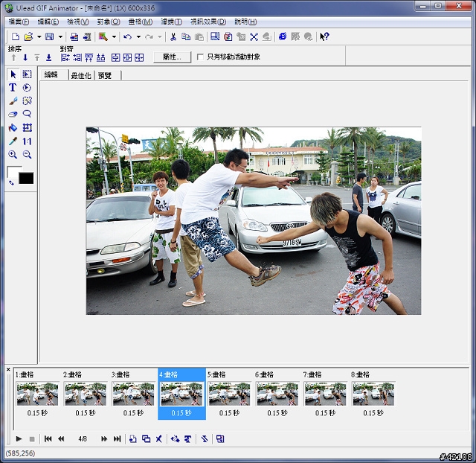Select the Fill bucket tool

(13, 127)
